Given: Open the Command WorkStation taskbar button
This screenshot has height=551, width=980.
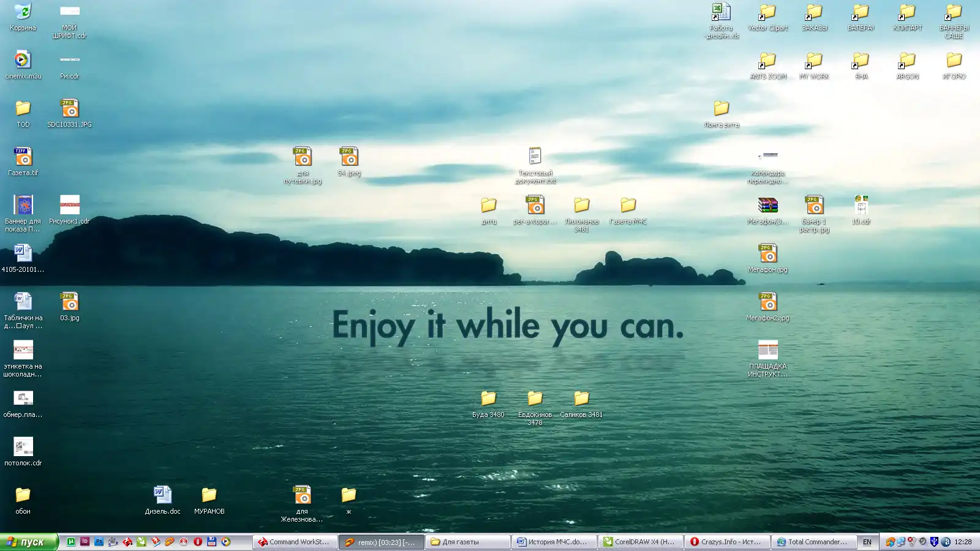Looking at the screenshot, I should (294, 542).
